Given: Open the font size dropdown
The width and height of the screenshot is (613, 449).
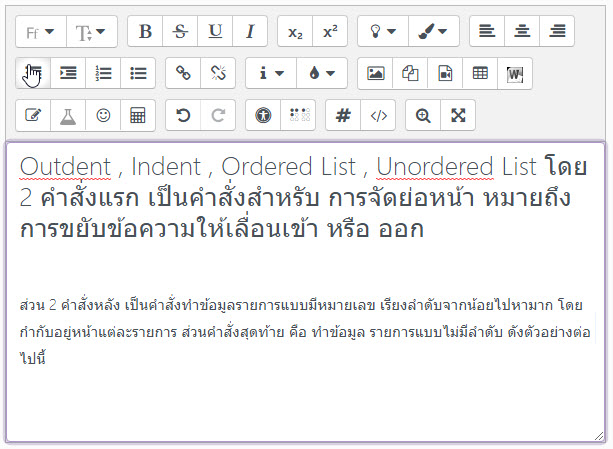Looking at the screenshot, I should (92, 31).
